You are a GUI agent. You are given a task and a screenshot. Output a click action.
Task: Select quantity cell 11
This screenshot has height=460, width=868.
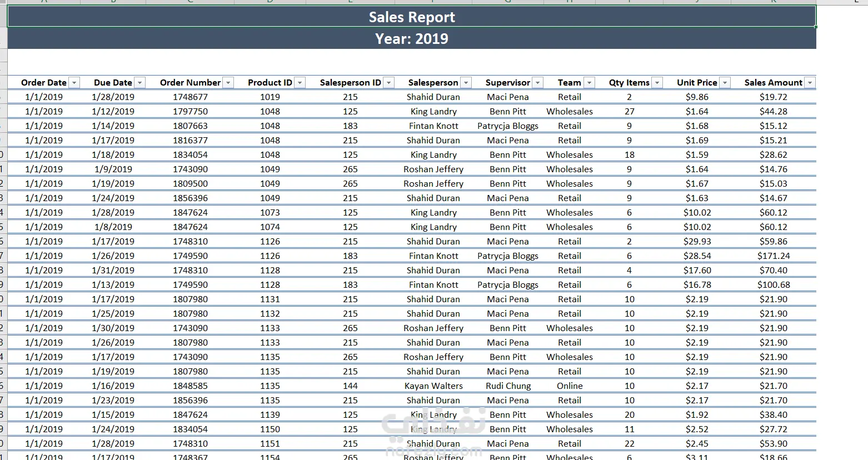[629, 429]
